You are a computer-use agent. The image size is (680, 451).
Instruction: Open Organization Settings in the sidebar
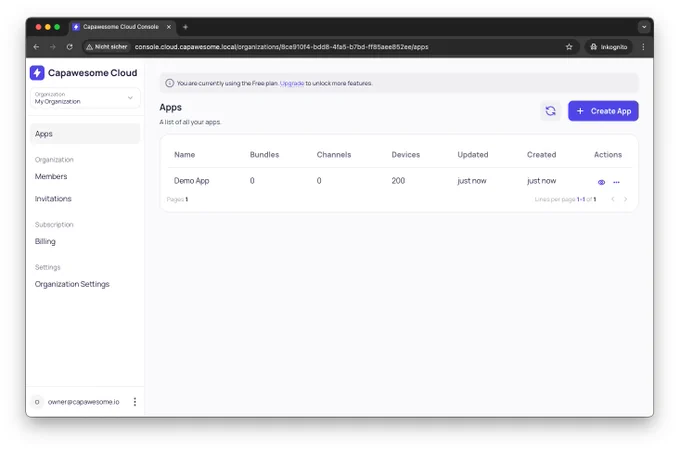[x=72, y=284]
